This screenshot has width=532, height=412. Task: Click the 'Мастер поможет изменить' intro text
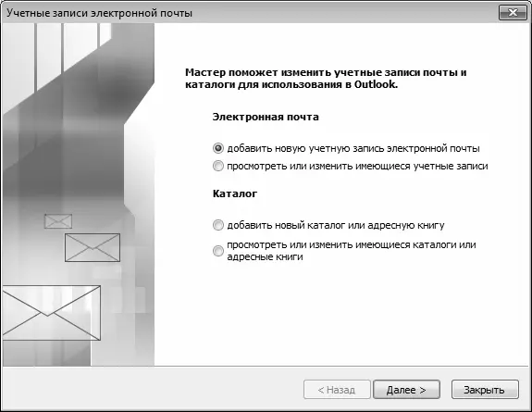pyautogui.click(x=326, y=79)
